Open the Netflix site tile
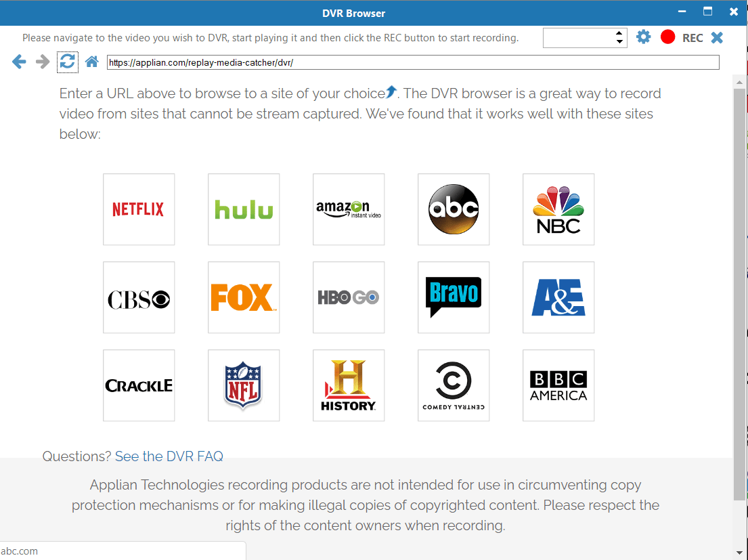 coord(139,209)
